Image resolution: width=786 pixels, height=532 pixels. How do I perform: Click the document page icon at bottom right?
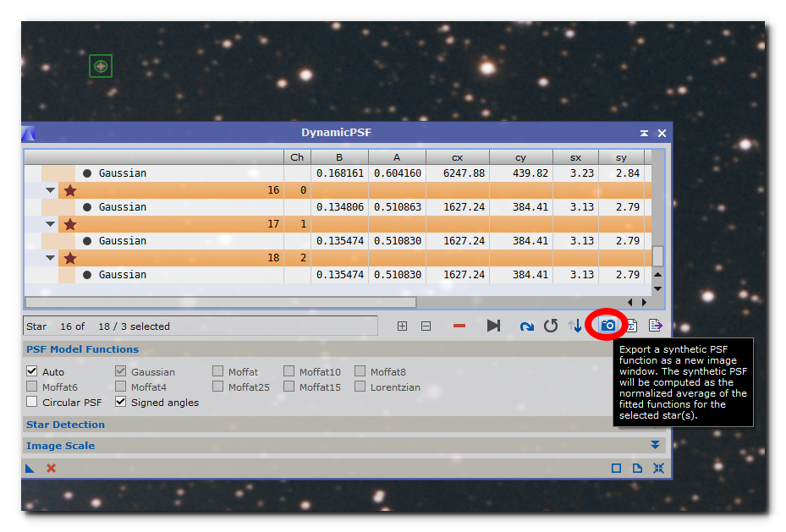pos(637,469)
